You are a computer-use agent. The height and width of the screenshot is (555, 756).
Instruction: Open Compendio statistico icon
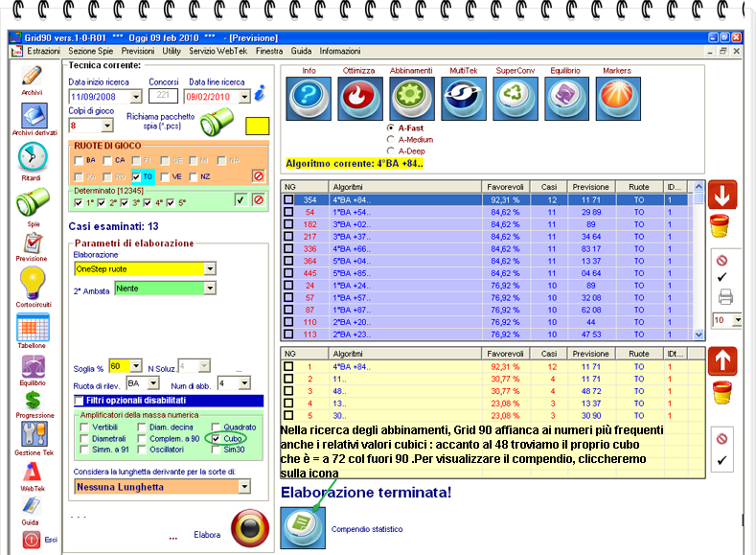pos(303,527)
